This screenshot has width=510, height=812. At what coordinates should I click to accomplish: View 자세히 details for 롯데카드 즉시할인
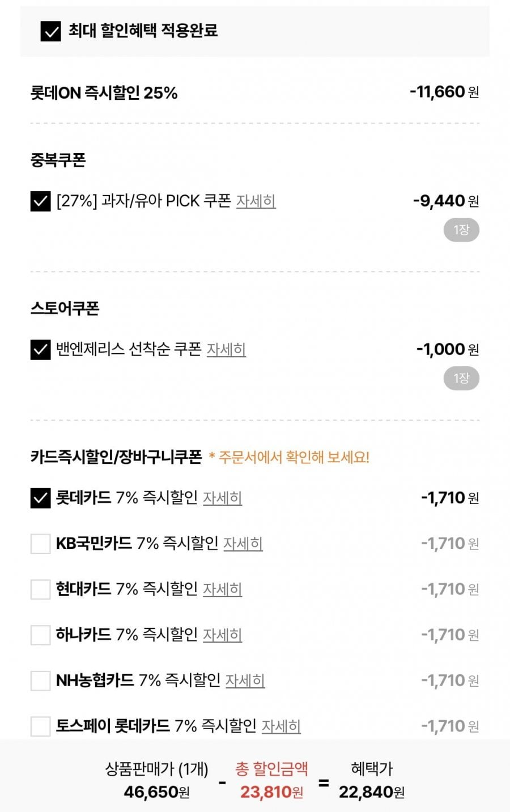222,498
